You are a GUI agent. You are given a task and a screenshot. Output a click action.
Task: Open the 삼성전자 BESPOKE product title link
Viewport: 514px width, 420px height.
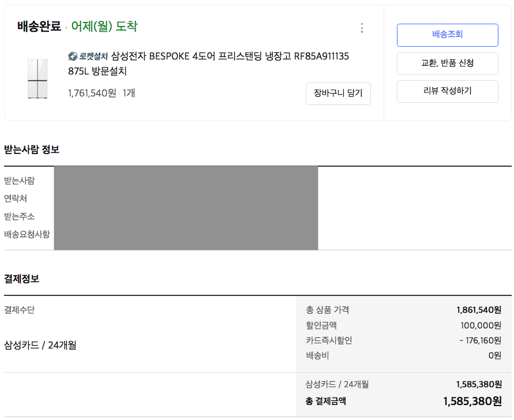pyautogui.click(x=208, y=63)
